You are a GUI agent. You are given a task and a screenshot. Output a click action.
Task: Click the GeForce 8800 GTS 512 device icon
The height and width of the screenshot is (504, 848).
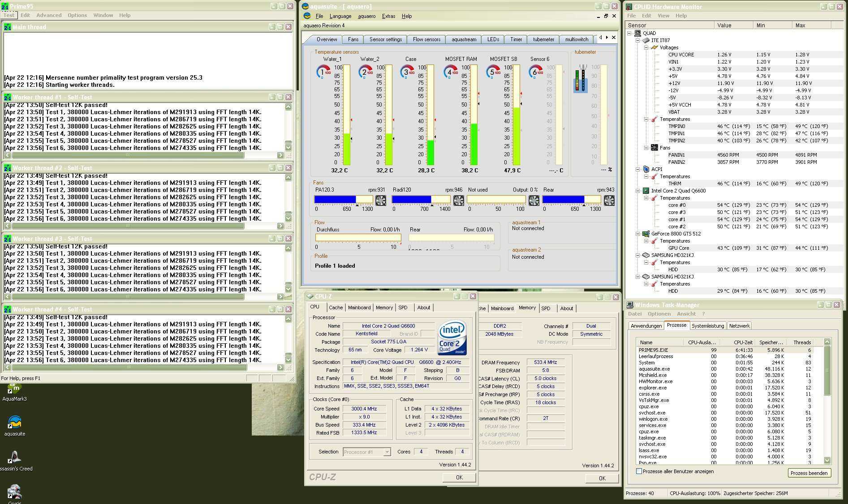646,234
